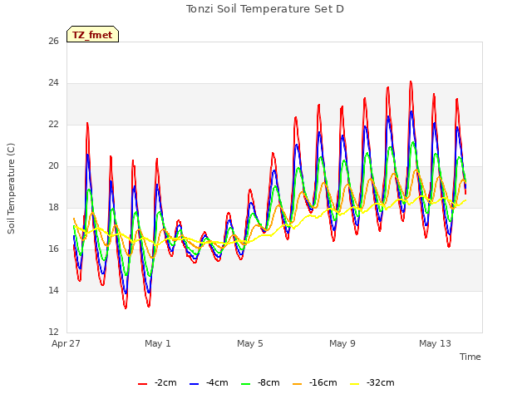Click the 12 y-axis tick label
Screen dimensions: 532x399
click(53, 332)
